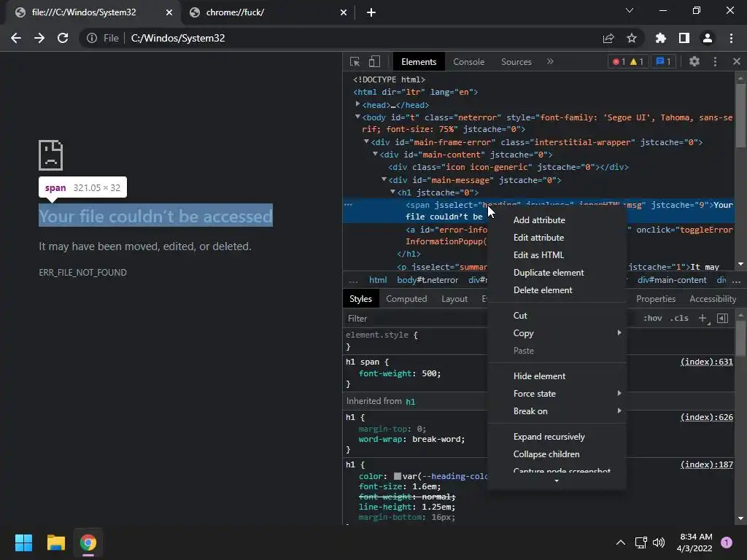The height and width of the screenshot is (560, 747).
Task: Open the Windows Start menu
Action: pyautogui.click(x=23, y=542)
